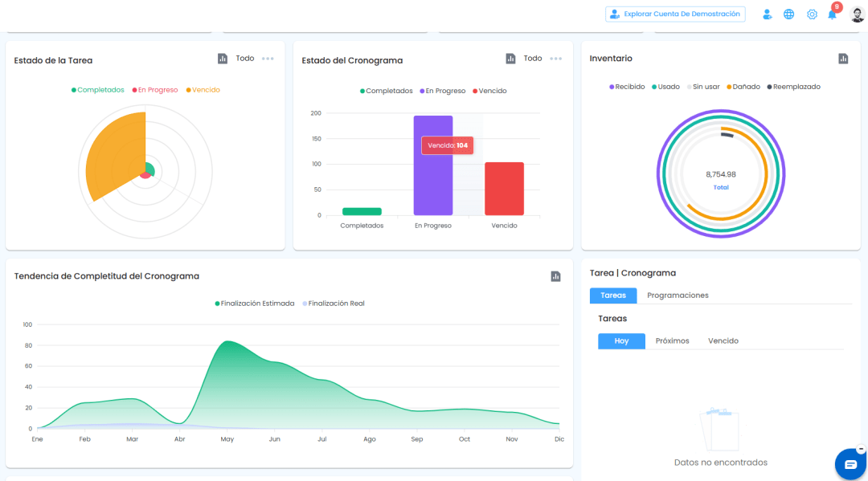
Task: Open the settings gear icon
Action: pos(812,14)
